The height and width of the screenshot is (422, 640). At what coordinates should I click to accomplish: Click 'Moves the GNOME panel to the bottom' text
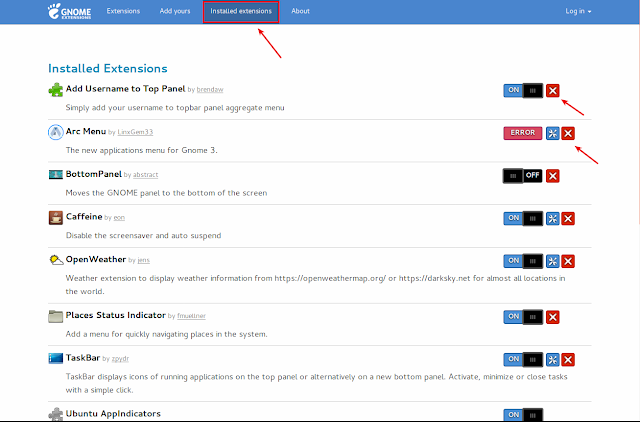click(x=167, y=193)
